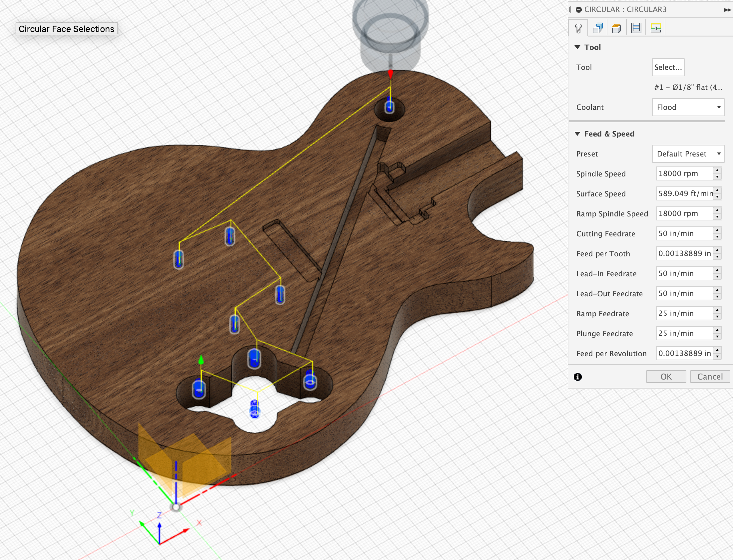Image resolution: width=733 pixels, height=560 pixels.
Task: Open the Passes tab icon
Action: 636,28
